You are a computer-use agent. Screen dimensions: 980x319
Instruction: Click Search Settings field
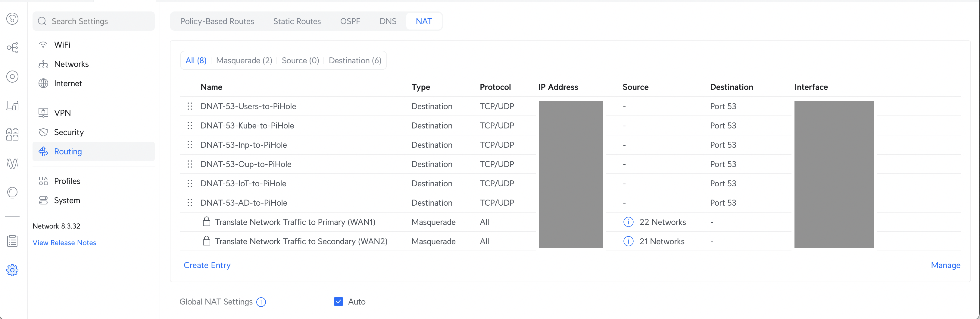click(x=94, y=21)
